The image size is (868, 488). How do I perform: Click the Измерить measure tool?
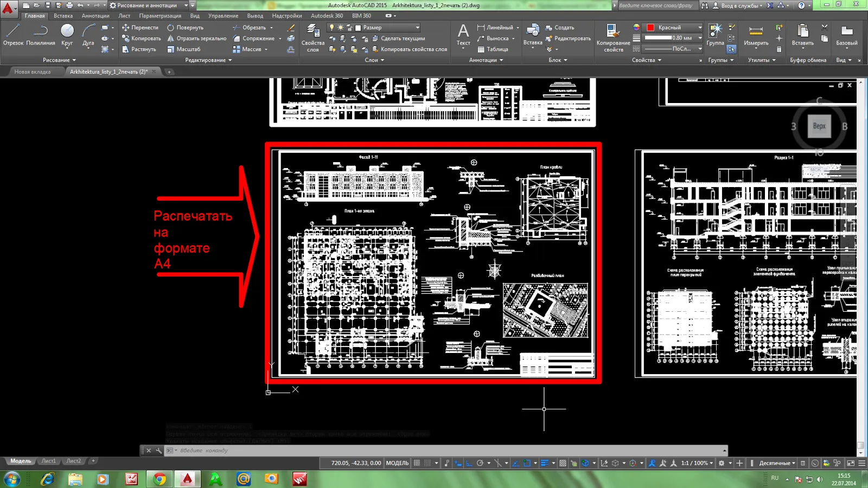tap(756, 35)
